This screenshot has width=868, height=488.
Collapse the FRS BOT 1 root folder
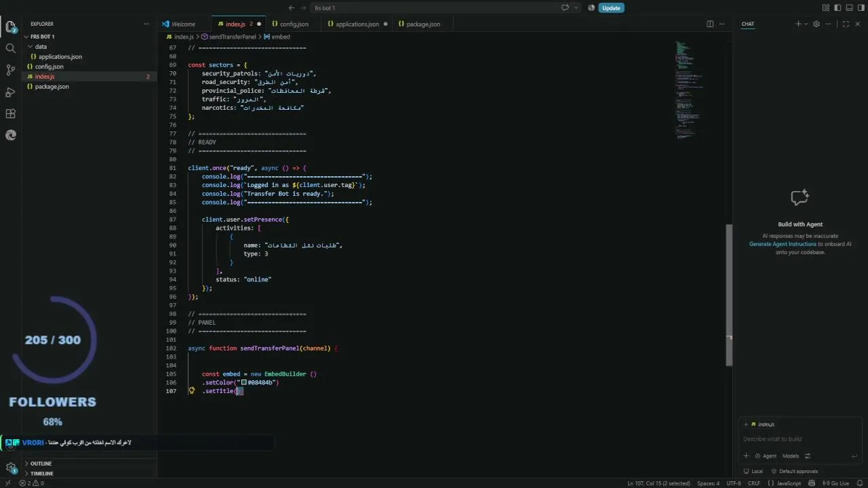point(88,37)
